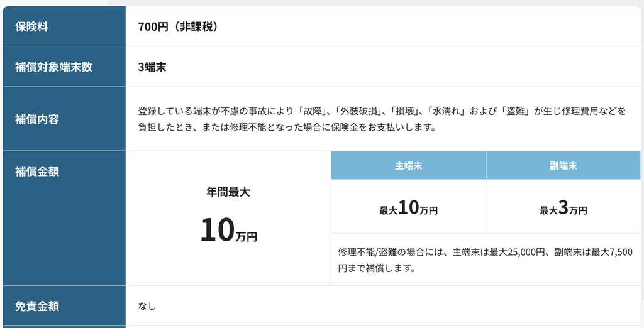The width and height of the screenshot is (644, 328).
Task: Click the 最大10万円 amount under 主端末
Action: coord(408,209)
